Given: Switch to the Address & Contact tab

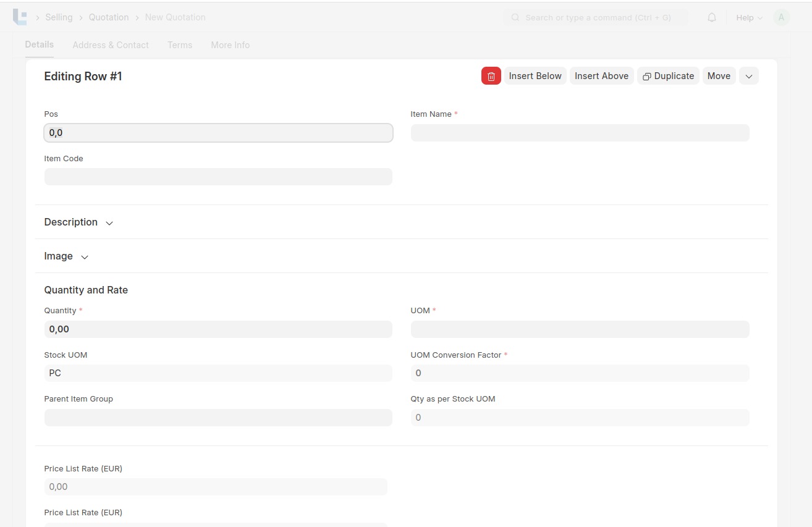Looking at the screenshot, I should 111,45.
